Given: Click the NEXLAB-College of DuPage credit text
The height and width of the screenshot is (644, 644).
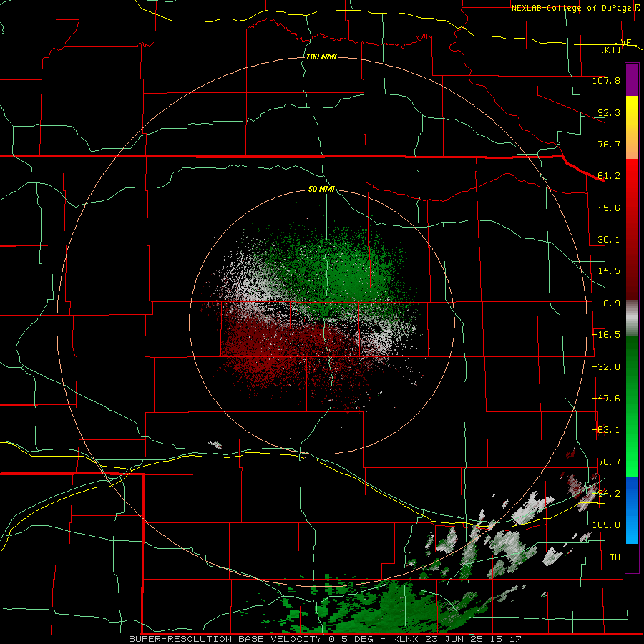Looking at the screenshot, I should click(572, 8).
